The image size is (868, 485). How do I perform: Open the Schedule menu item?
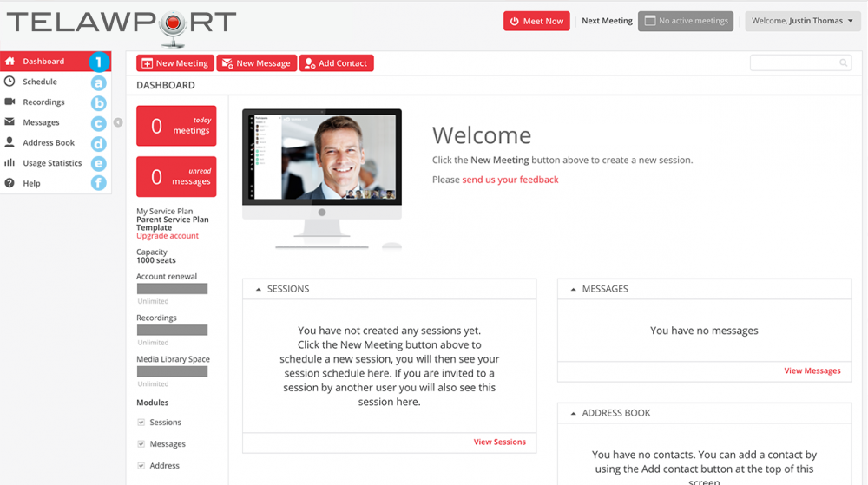coord(56,82)
